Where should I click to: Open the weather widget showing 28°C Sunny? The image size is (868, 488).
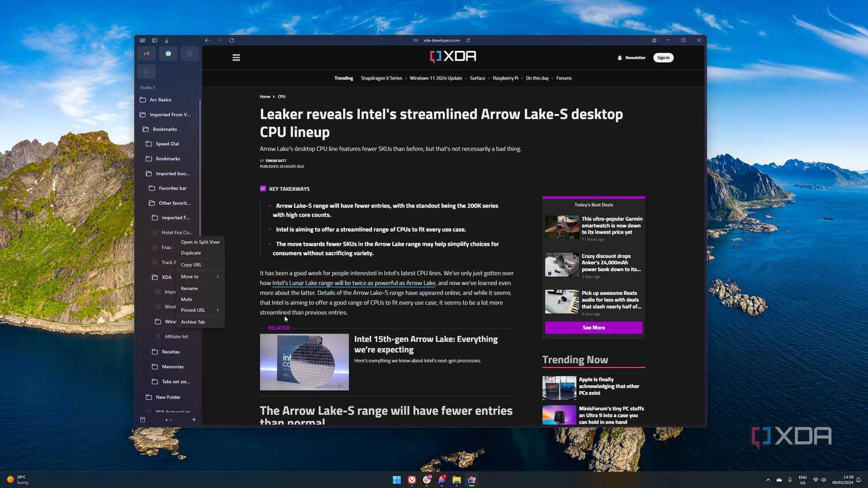[18, 480]
